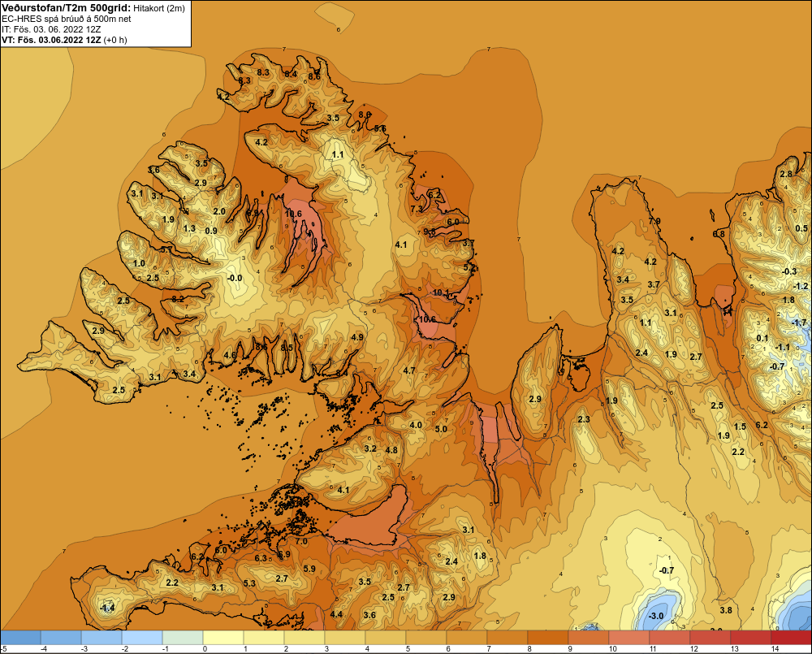Select the legend swatch between 12 and 13
812x654 pixels.
pyautogui.click(x=710, y=638)
